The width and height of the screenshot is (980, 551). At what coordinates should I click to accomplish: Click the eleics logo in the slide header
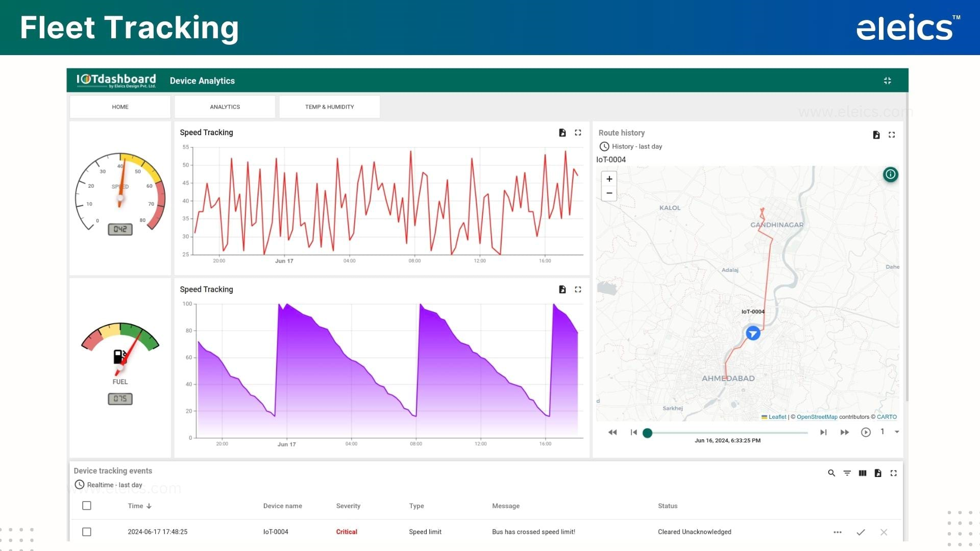click(908, 28)
